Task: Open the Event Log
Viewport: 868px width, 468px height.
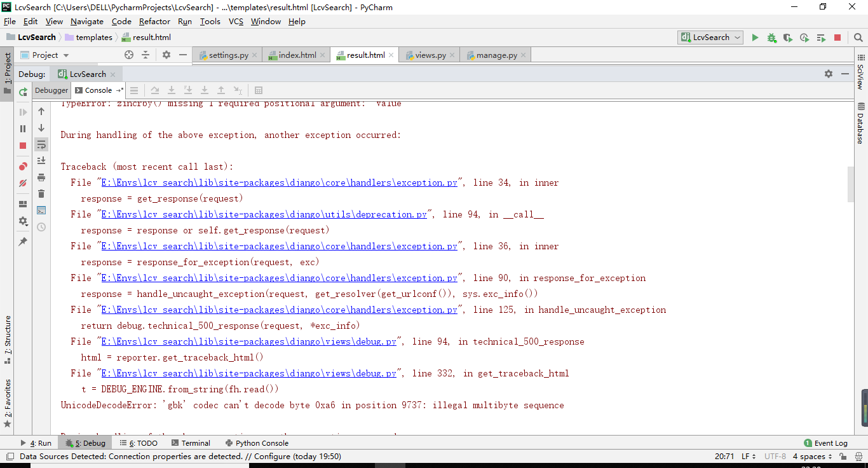Action: click(826, 443)
